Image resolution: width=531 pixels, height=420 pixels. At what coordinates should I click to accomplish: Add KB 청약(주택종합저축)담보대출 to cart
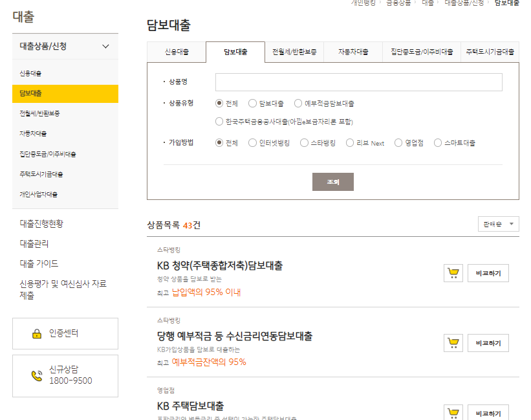point(453,272)
